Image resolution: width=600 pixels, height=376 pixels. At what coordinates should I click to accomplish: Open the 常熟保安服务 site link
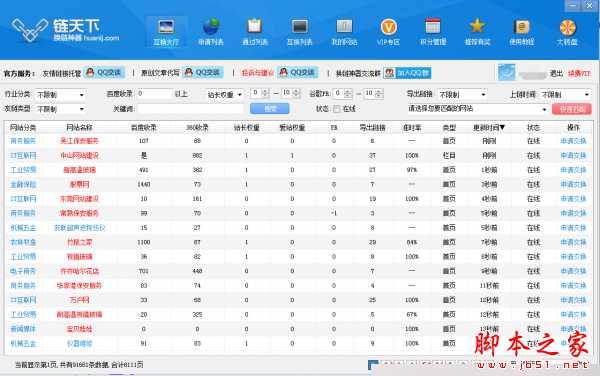tap(79, 213)
